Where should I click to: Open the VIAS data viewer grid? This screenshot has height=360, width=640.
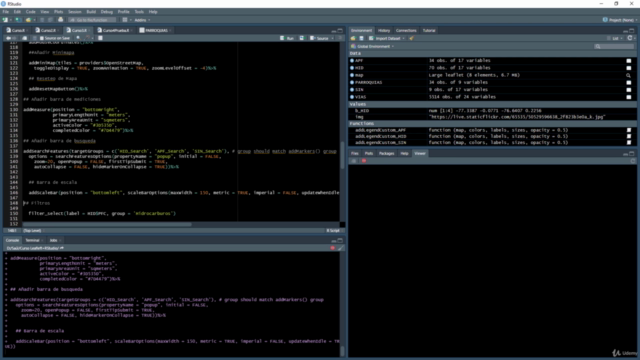coord(629,97)
